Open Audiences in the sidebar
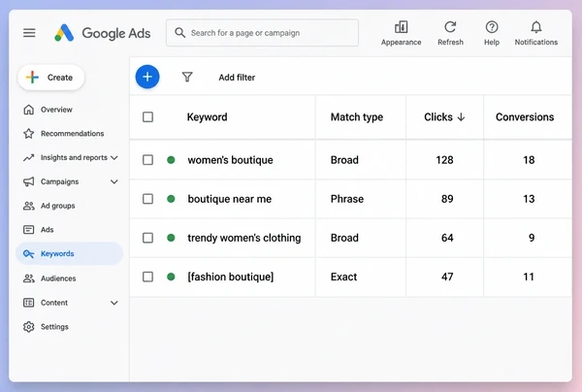Image resolution: width=582 pixels, height=392 pixels. (x=58, y=278)
